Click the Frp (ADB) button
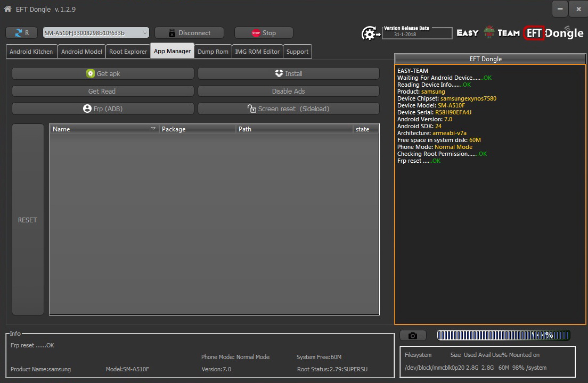This screenshot has width=588, height=383. click(103, 109)
